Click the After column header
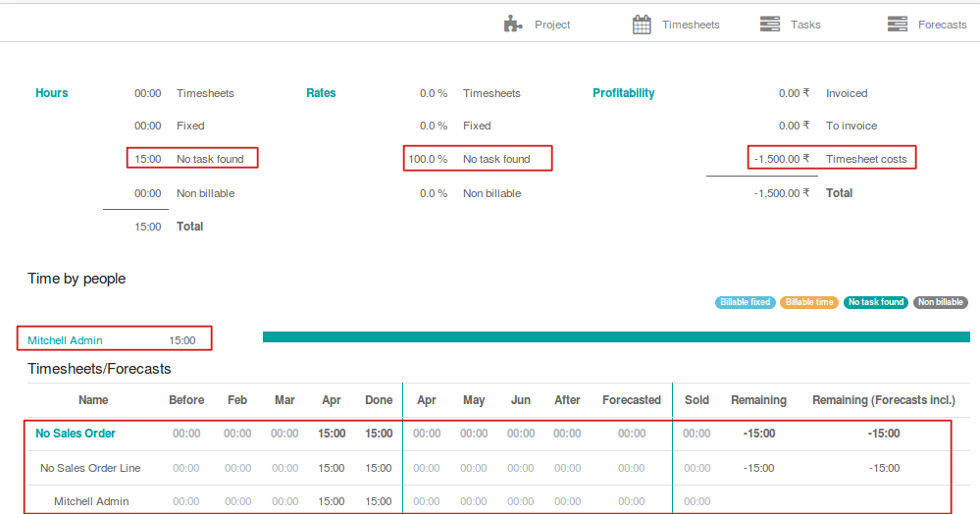Image resolution: width=980 pixels, height=514 pixels. (568, 400)
